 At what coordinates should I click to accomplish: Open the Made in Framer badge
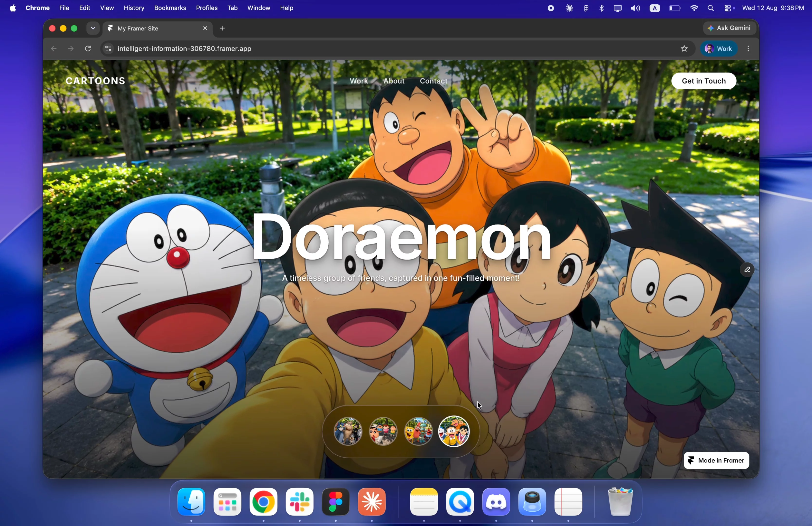point(716,460)
